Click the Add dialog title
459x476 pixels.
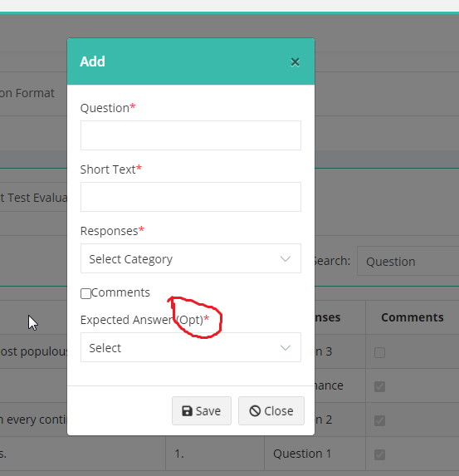(92, 61)
